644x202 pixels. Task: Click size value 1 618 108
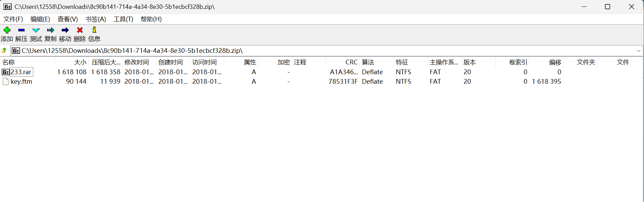point(72,72)
